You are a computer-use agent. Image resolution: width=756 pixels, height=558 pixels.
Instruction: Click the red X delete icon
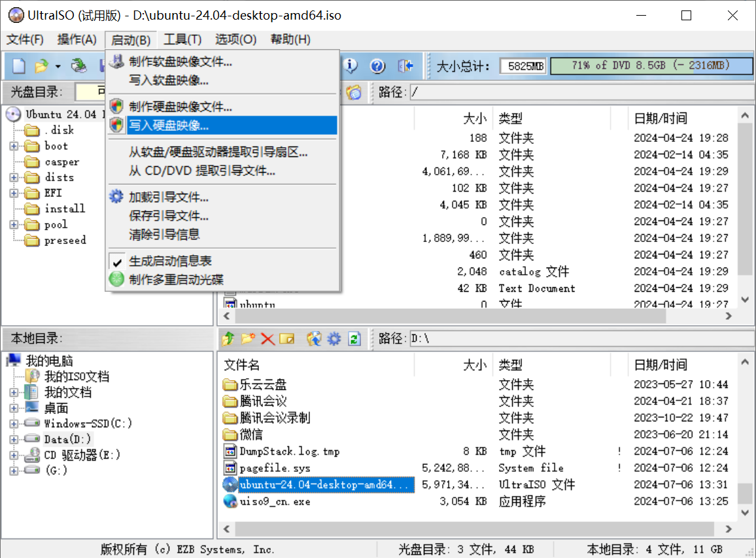coord(267,339)
